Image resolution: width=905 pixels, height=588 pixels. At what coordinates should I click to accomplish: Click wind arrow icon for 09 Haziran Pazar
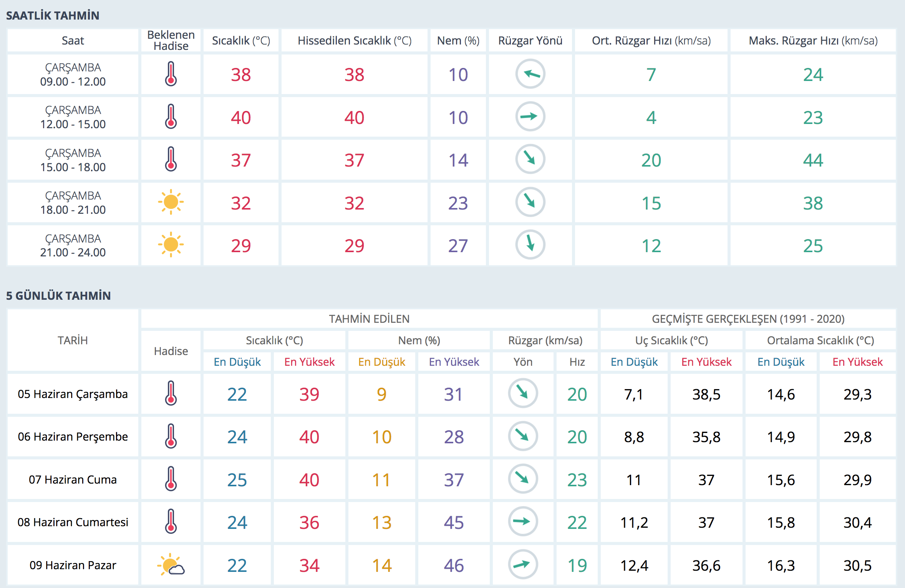click(523, 565)
